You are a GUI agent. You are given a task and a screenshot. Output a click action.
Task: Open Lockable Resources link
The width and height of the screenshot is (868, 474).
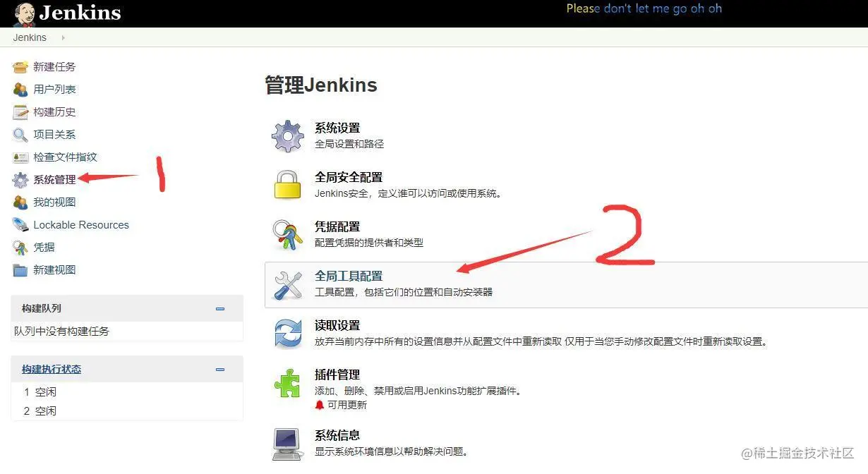coord(81,225)
